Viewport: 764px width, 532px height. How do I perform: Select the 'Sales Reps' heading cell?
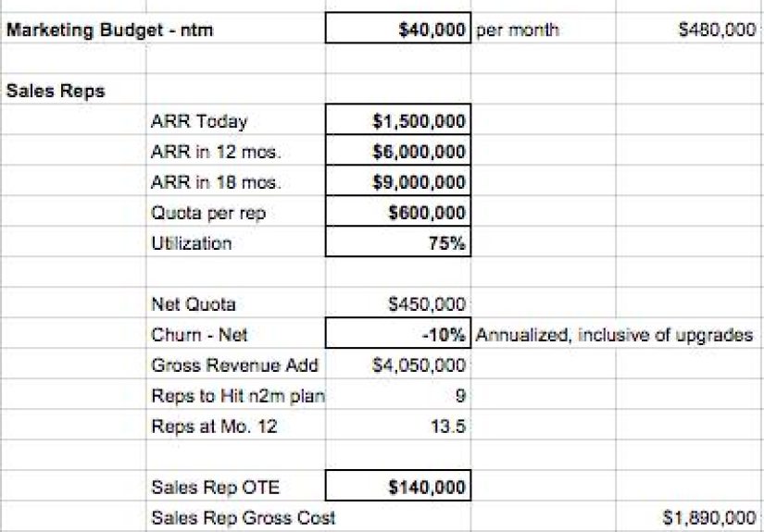click(56, 91)
